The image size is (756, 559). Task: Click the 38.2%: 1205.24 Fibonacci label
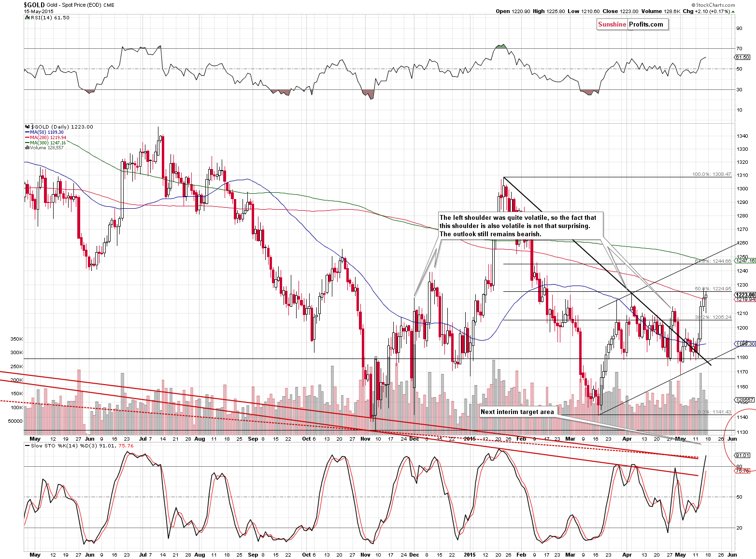coord(713,317)
